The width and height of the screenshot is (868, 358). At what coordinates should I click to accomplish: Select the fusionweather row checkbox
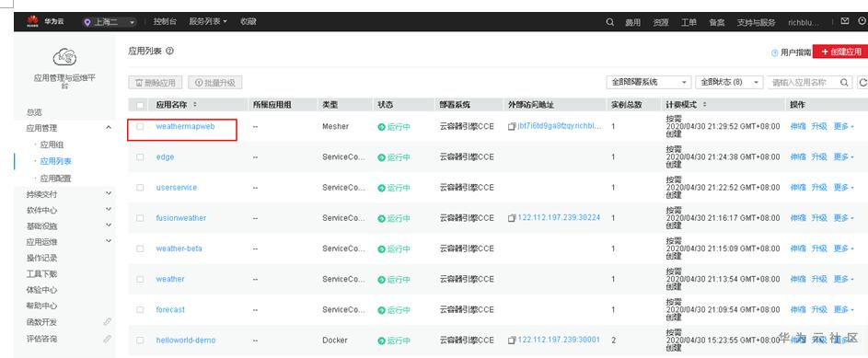[x=140, y=218]
